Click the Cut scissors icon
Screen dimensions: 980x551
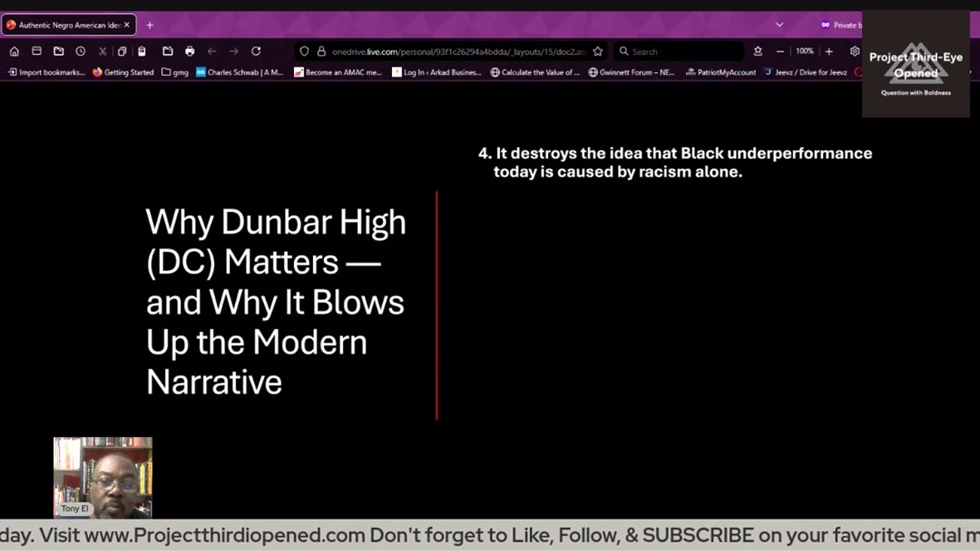[x=103, y=51]
